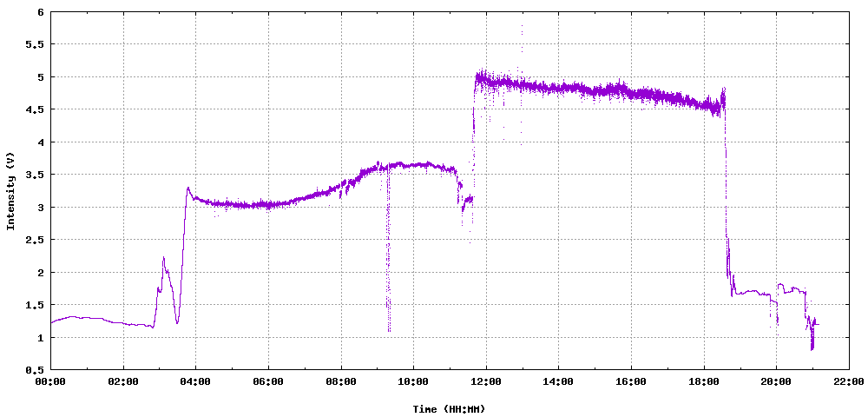Click the 2 intensity axis value
The width and height of the screenshot is (868, 417).
coord(41,273)
